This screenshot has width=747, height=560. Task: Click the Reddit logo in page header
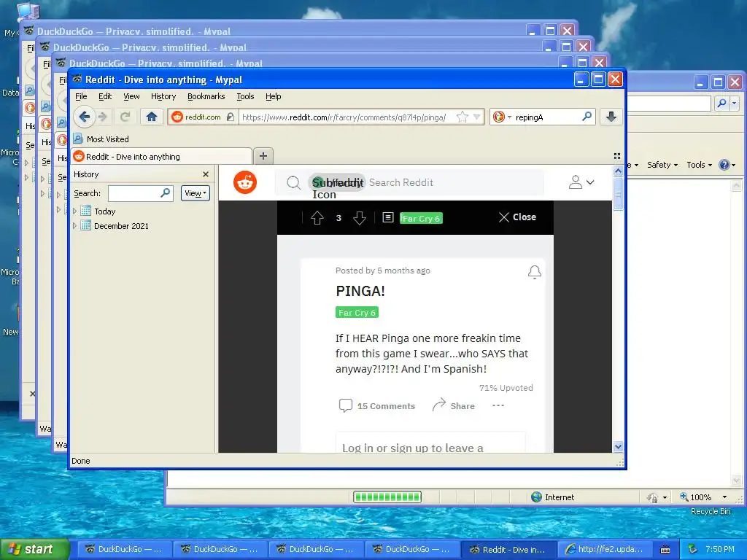[x=245, y=182]
